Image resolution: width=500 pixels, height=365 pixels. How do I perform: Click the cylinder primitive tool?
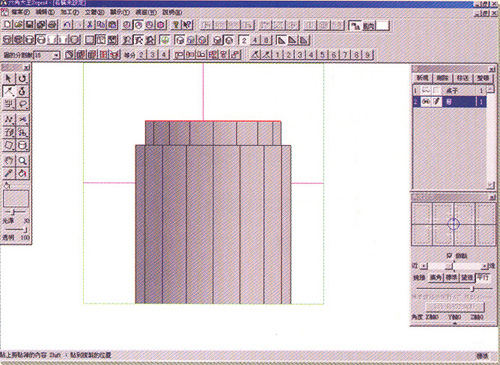[22, 146]
